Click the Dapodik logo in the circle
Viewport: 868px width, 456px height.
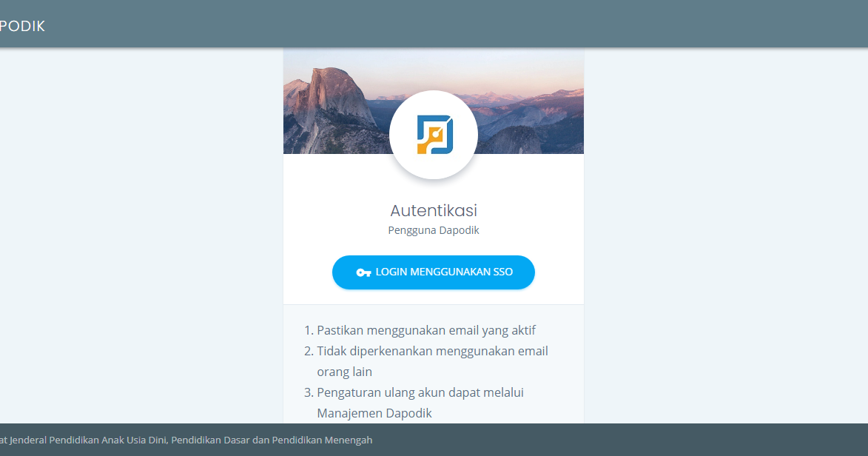tap(434, 135)
